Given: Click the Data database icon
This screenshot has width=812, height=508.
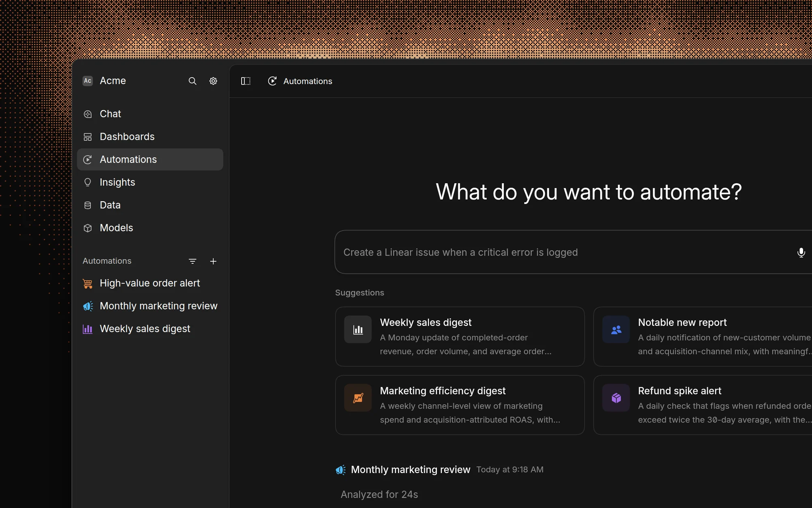Looking at the screenshot, I should [x=88, y=205].
